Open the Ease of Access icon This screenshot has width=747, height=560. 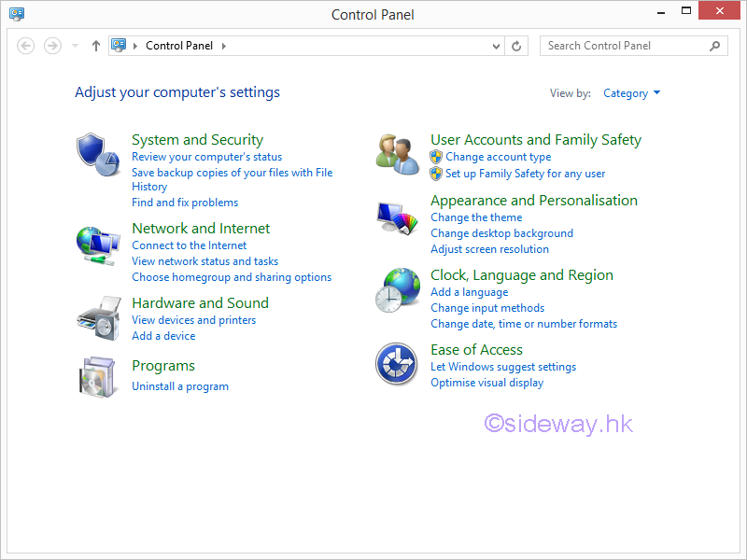coord(396,363)
